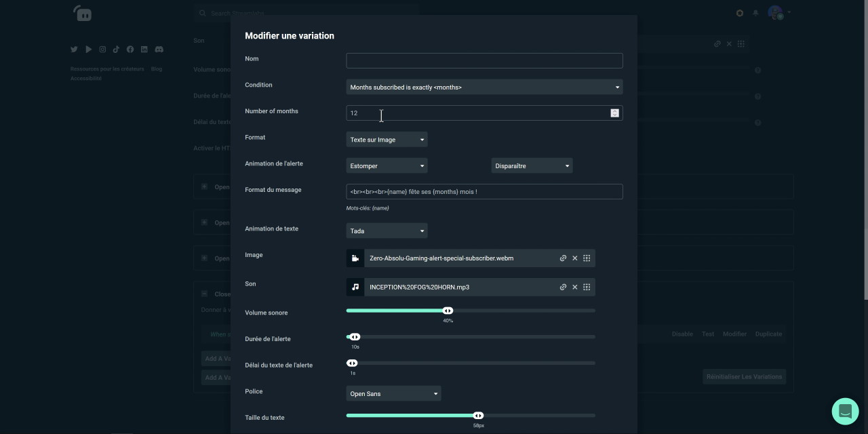Remove the Zero-Absolu-Gaming webm image file

[x=575, y=258]
